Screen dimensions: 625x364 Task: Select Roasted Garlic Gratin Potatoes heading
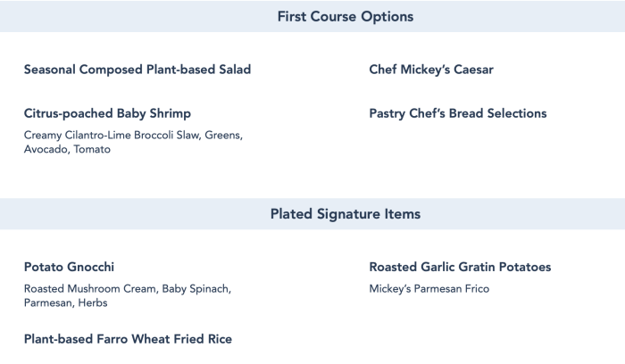(x=460, y=267)
